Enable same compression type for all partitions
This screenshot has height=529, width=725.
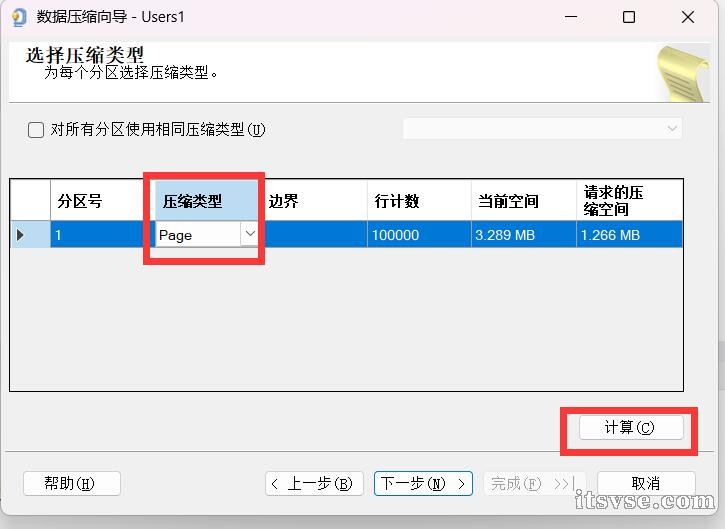[36, 130]
